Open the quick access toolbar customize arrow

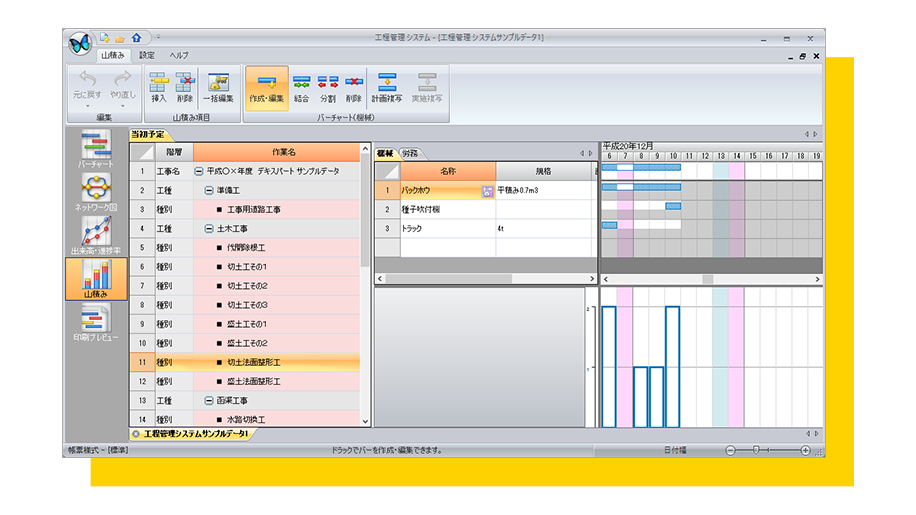pyautogui.click(x=158, y=37)
